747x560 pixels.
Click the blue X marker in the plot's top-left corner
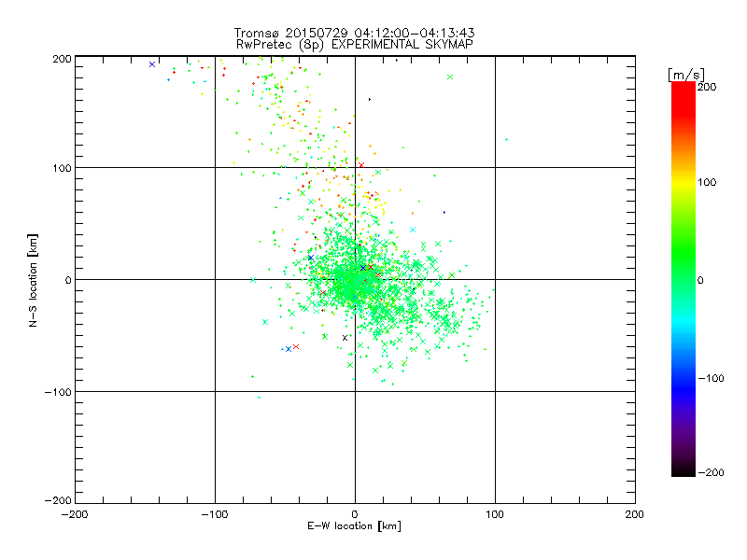point(152,64)
